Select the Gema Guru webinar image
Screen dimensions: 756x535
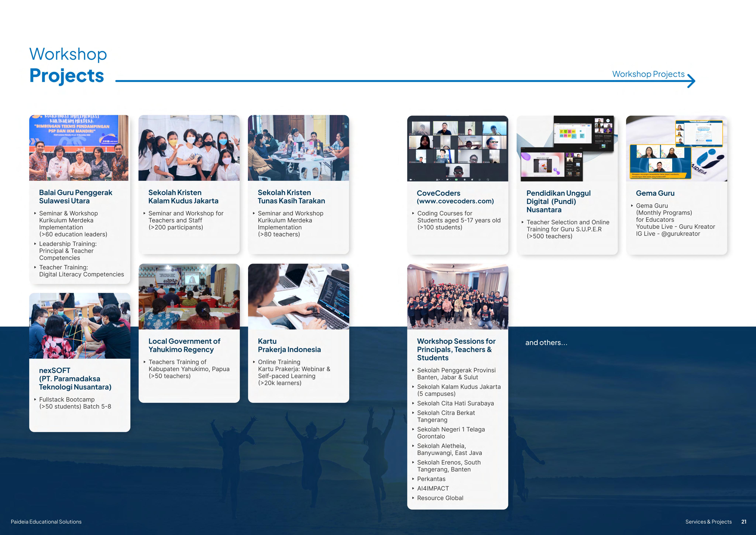click(676, 148)
